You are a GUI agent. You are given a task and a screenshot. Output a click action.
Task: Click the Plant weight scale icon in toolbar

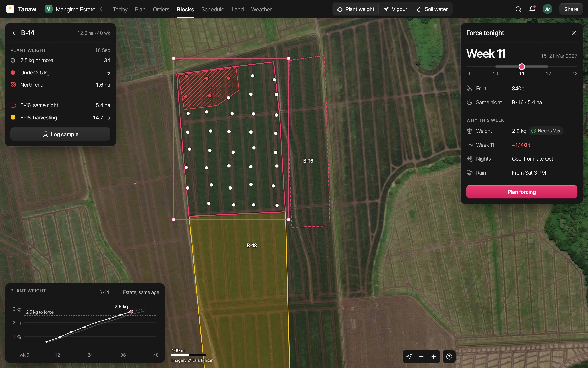click(x=340, y=9)
